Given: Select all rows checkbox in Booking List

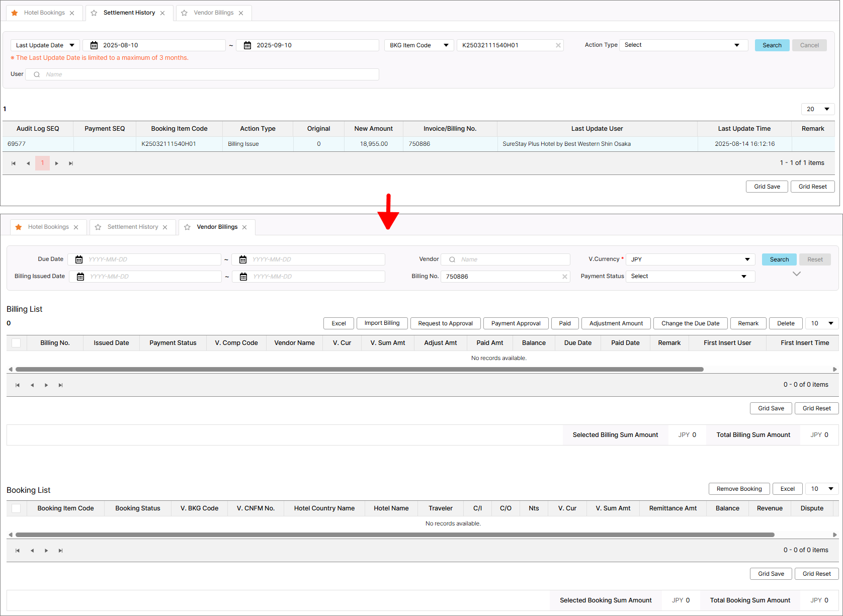Looking at the screenshot, I should point(16,508).
